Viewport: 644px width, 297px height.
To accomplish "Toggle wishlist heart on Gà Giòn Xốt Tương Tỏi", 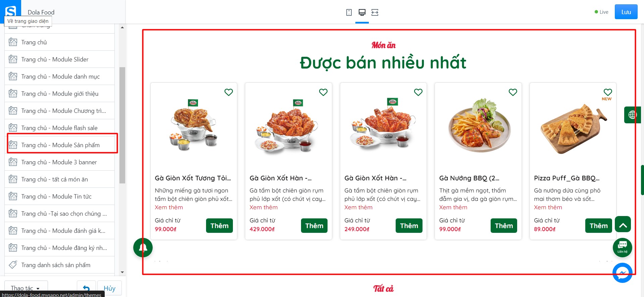I will click(229, 92).
